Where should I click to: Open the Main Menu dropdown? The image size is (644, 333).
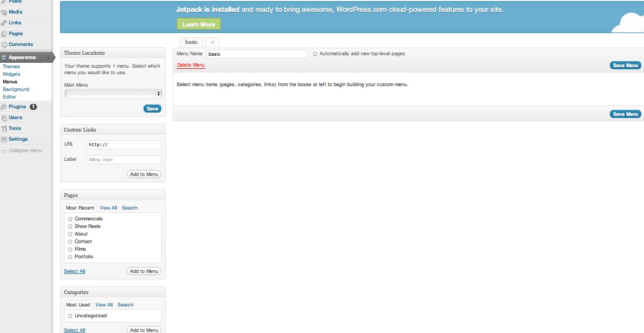click(113, 94)
